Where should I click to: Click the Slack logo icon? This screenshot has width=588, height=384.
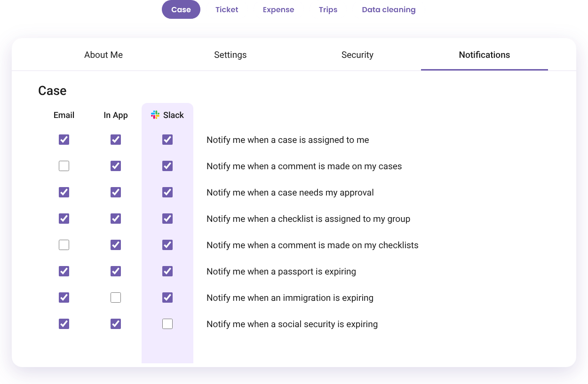click(x=155, y=115)
